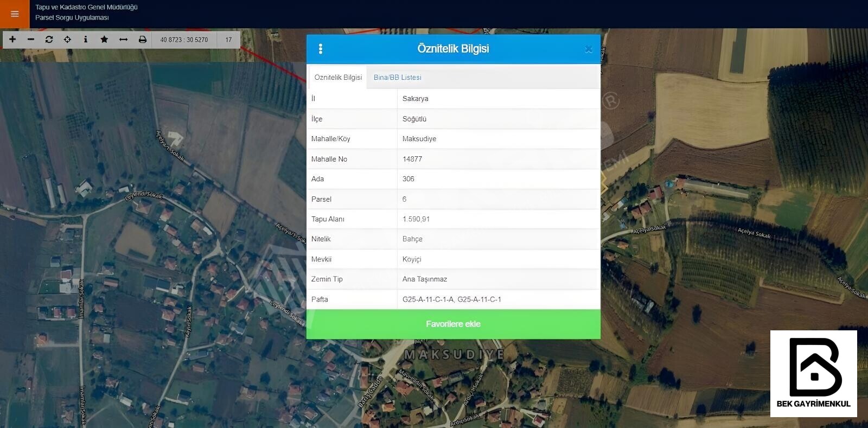Viewport: 868px width, 428px height.
Task: Select Parsel value 6
Action: pyautogui.click(x=405, y=199)
